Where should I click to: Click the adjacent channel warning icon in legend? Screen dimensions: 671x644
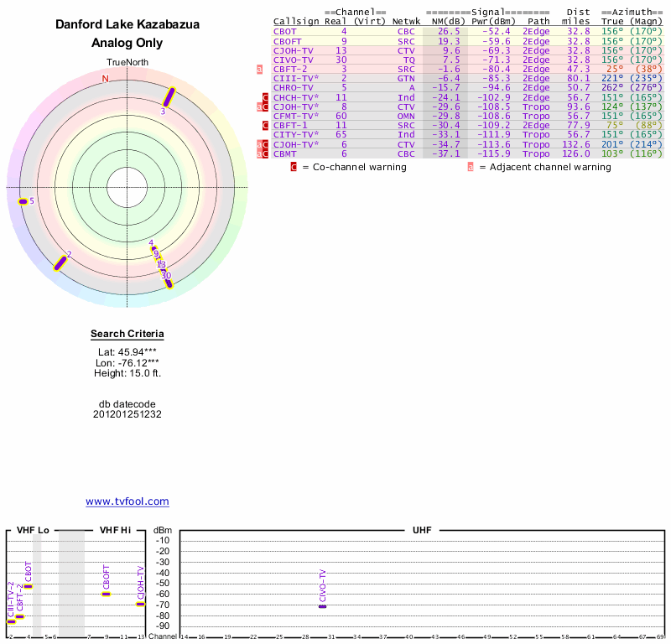(x=471, y=167)
